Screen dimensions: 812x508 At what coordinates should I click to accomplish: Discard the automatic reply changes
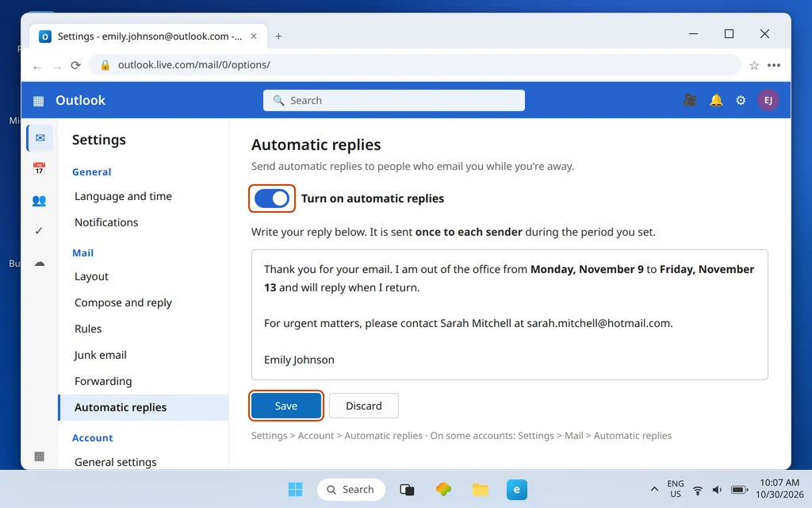tap(364, 406)
